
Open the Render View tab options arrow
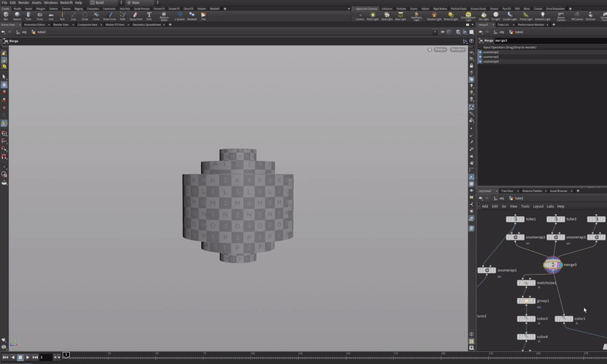(x=73, y=25)
